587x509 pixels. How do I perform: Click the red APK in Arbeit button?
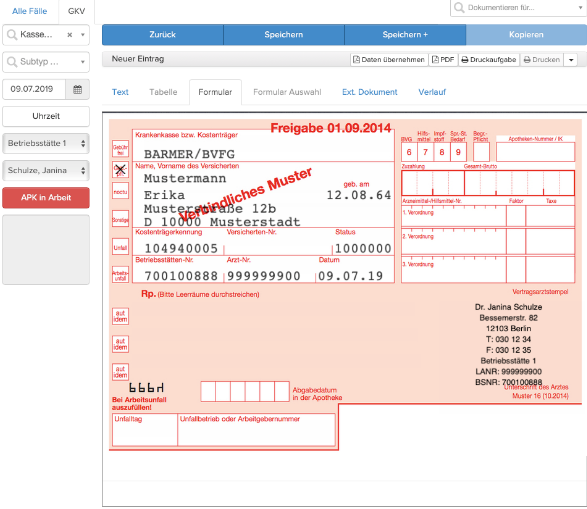point(46,198)
